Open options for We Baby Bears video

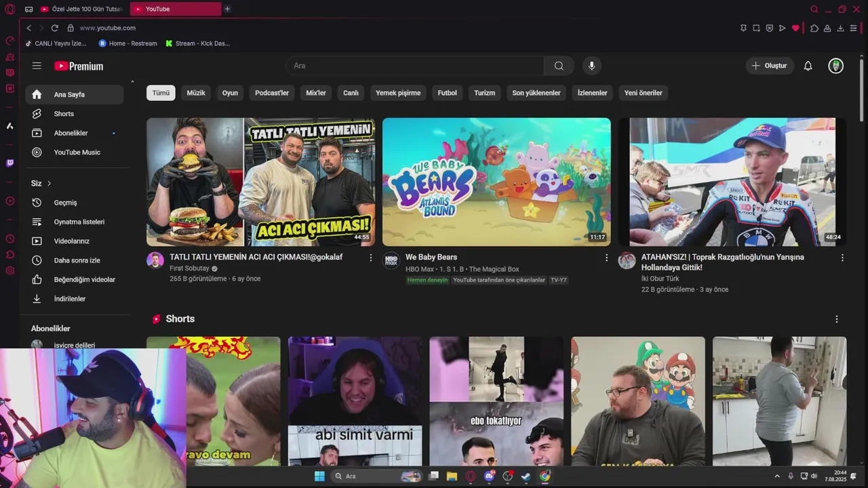pyautogui.click(x=606, y=258)
